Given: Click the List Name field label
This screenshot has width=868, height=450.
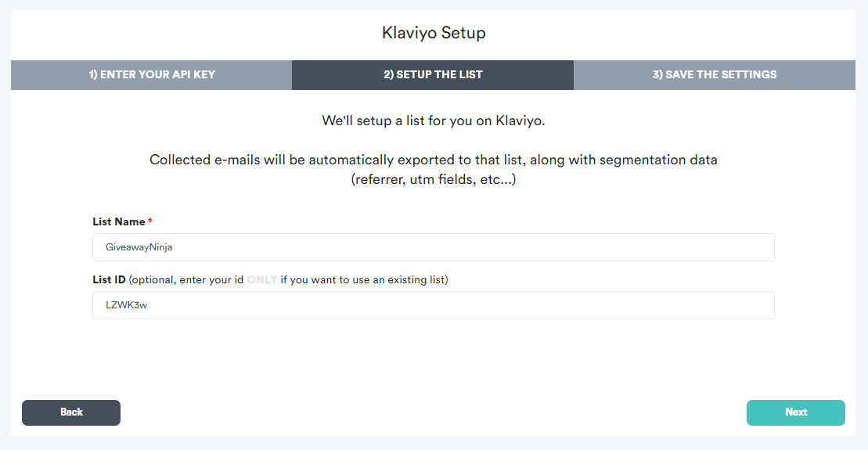Looking at the screenshot, I should 118,221.
